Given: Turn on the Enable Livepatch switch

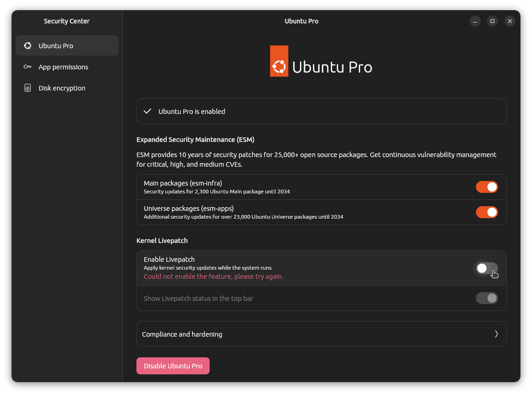Looking at the screenshot, I should click(x=487, y=268).
